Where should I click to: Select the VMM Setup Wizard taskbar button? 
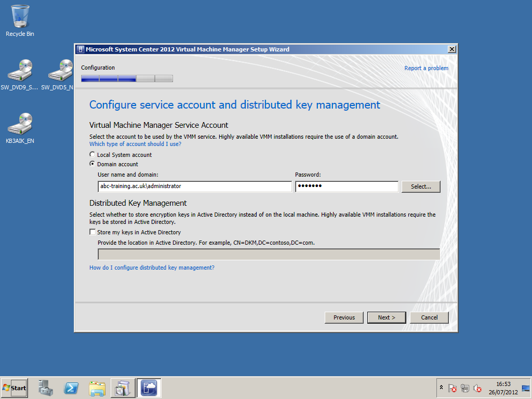(149, 388)
